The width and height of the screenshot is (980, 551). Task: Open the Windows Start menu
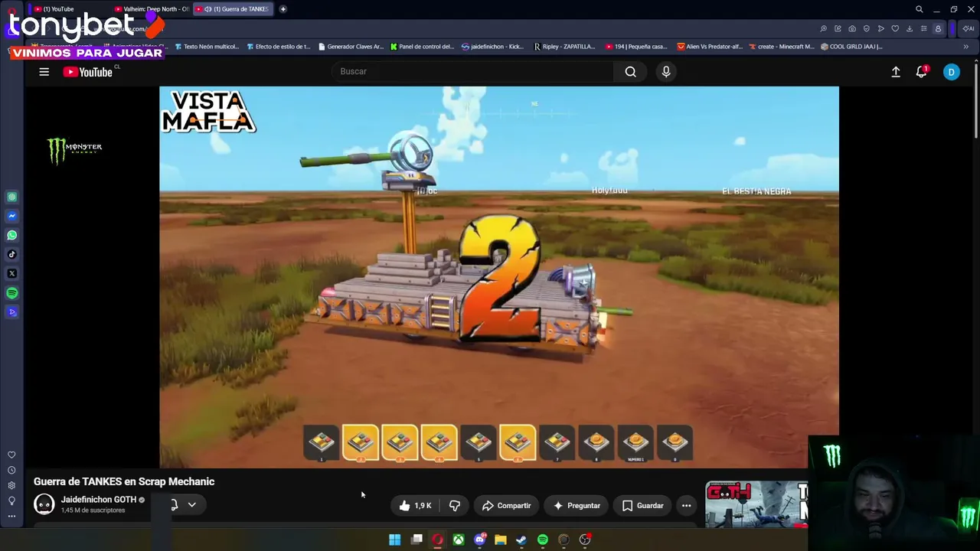point(394,540)
